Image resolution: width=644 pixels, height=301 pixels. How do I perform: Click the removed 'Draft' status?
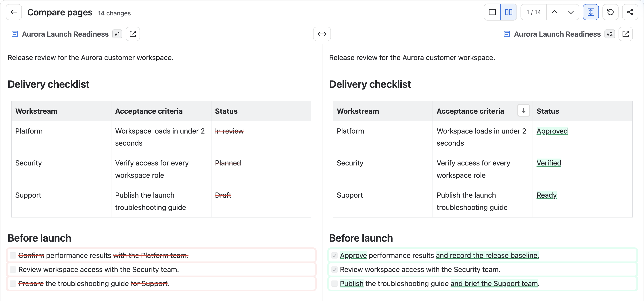[223, 195]
